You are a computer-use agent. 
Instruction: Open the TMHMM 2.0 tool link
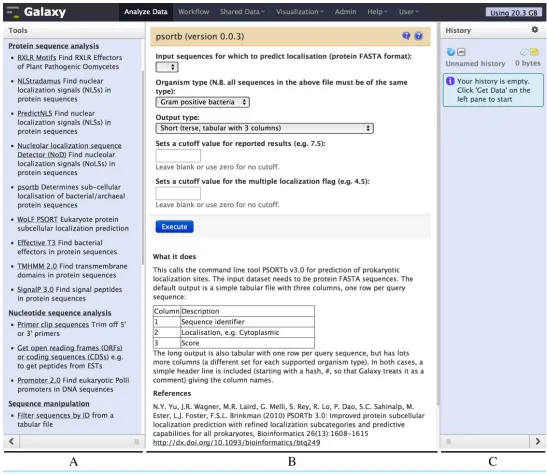coord(37,266)
